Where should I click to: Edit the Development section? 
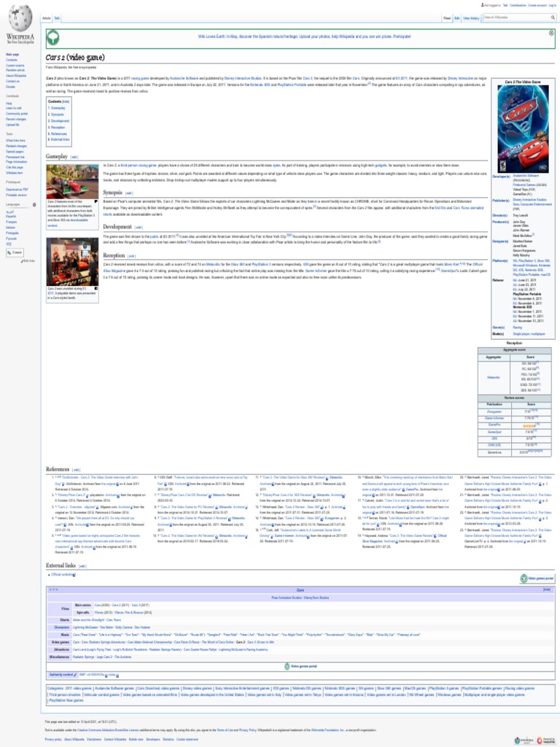point(139,228)
